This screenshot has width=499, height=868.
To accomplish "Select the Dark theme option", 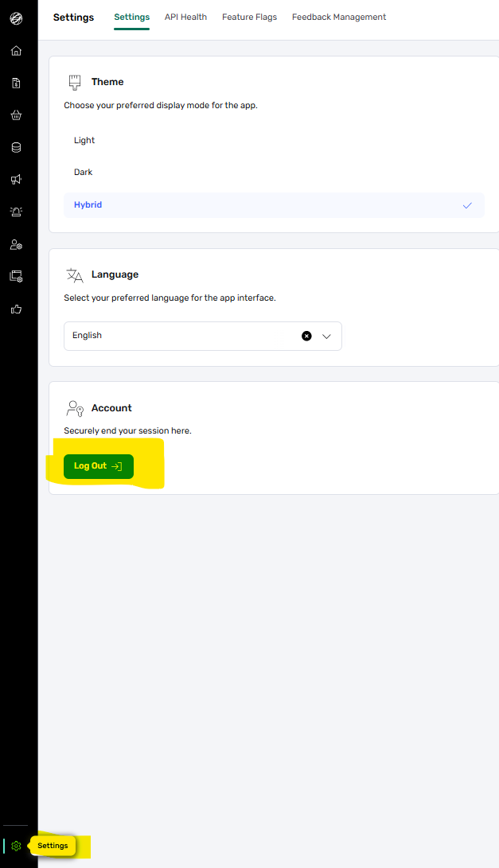I will point(274,172).
